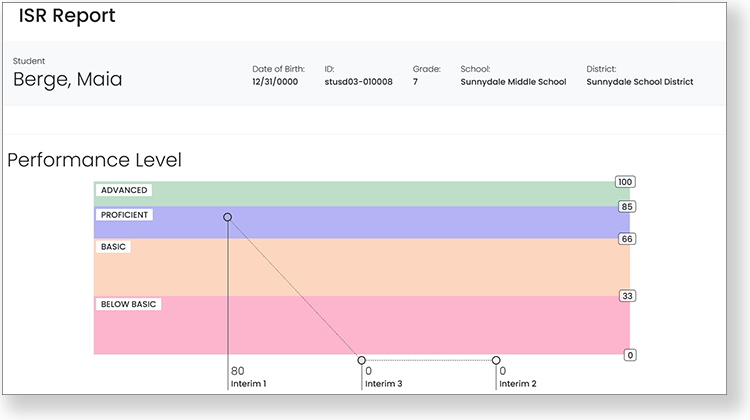Select the student ID stusd03-010008

(x=358, y=82)
